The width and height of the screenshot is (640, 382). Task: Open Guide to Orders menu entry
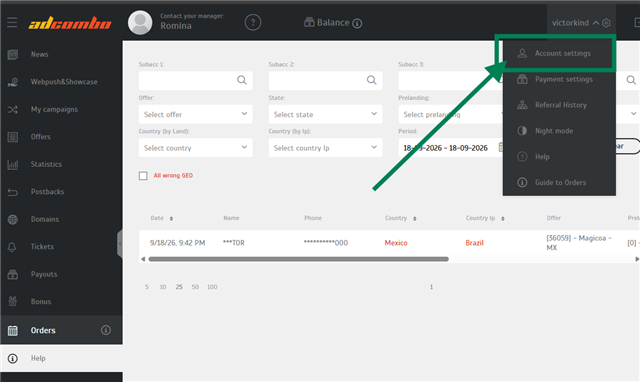pos(559,182)
